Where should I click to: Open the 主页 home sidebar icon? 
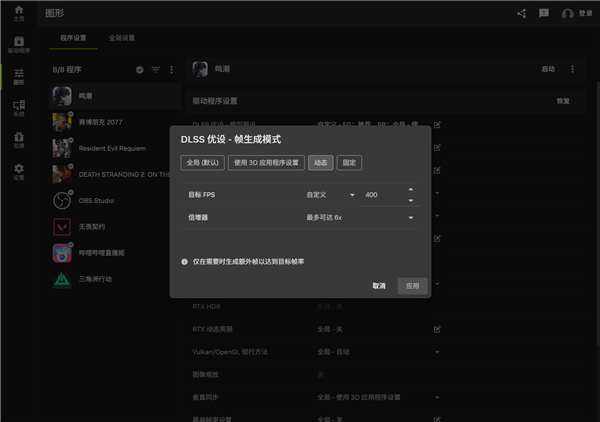tap(18, 13)
